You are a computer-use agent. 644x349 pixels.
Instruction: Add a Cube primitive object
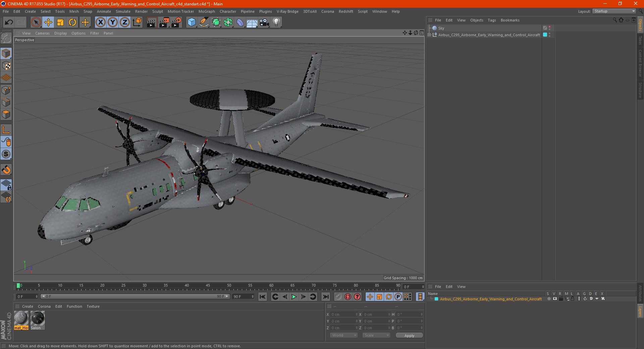coord(192,22)
